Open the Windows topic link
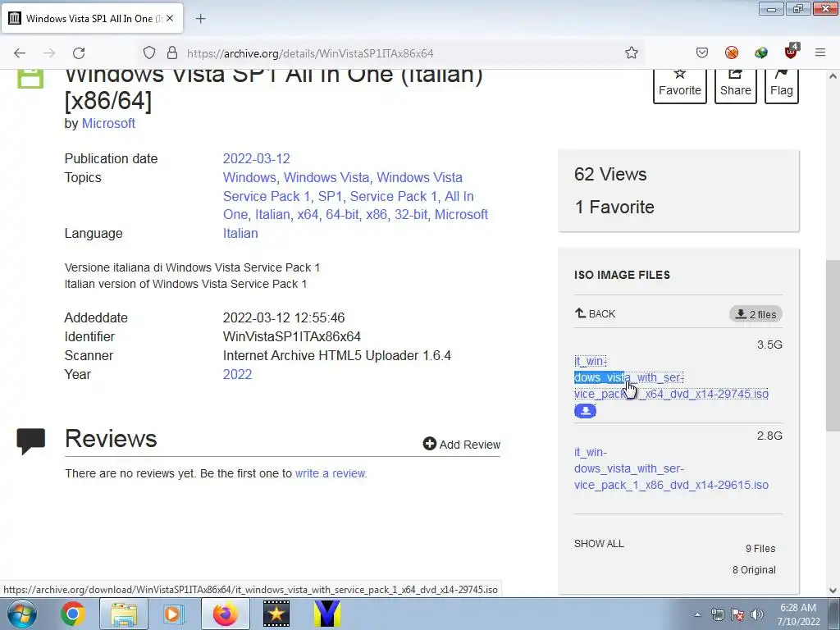 point(249,177)
